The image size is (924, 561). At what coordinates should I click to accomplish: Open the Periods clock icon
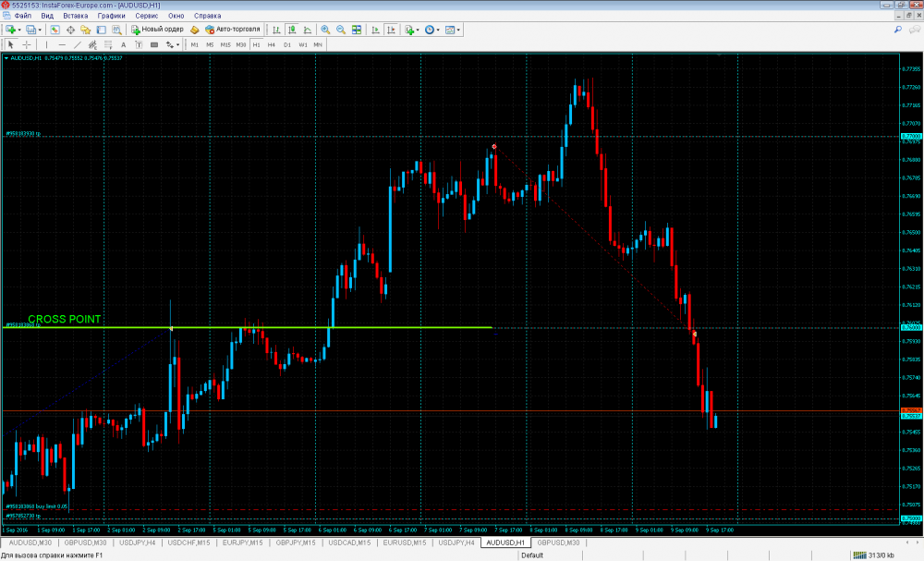pos(430,30)
